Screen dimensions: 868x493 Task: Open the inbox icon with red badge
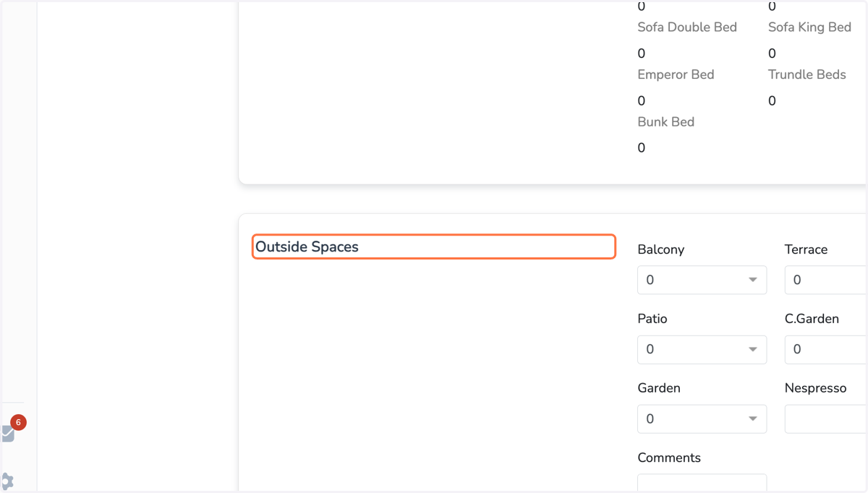(7, 434)
